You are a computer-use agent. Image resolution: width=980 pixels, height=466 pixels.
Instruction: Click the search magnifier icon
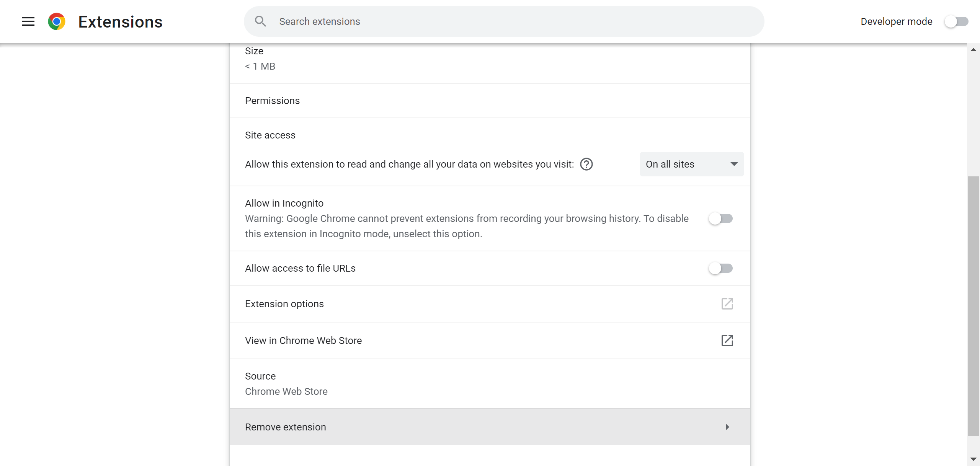[x=260, y=21]
